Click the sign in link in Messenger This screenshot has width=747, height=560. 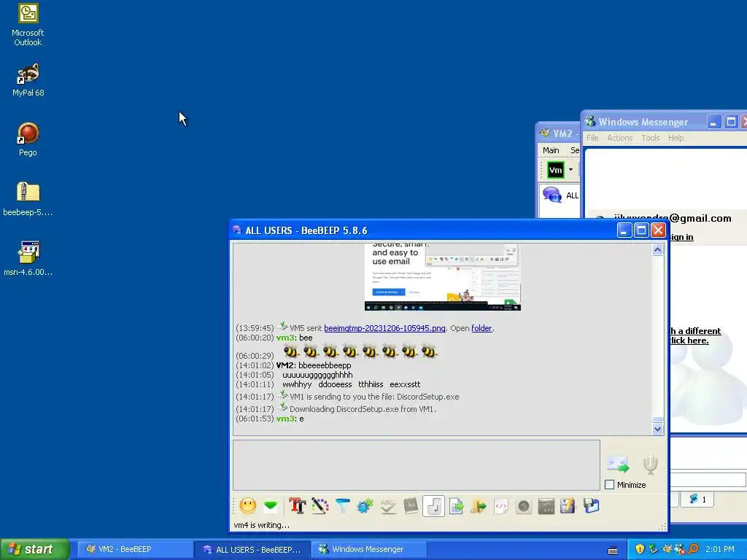coord(681,237)
